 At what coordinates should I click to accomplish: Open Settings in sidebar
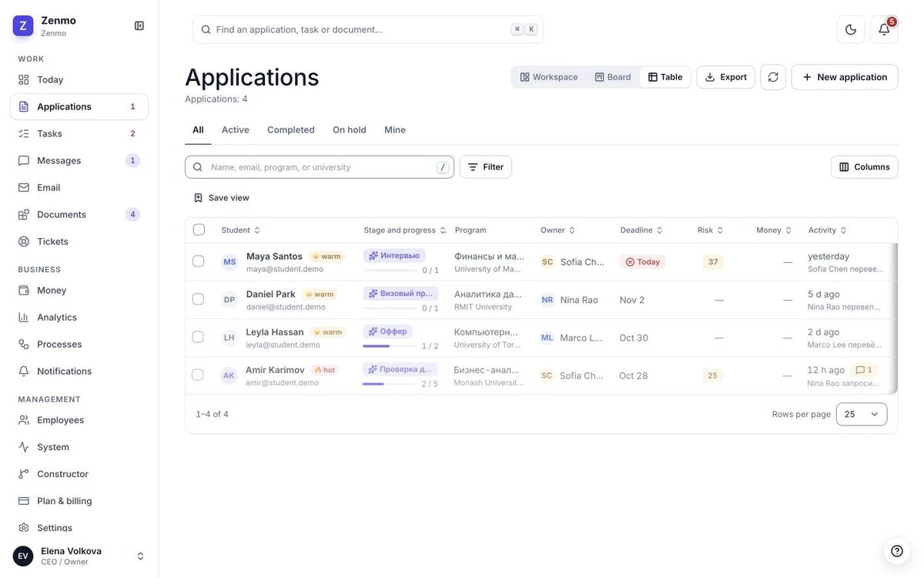tap(79, 528)
